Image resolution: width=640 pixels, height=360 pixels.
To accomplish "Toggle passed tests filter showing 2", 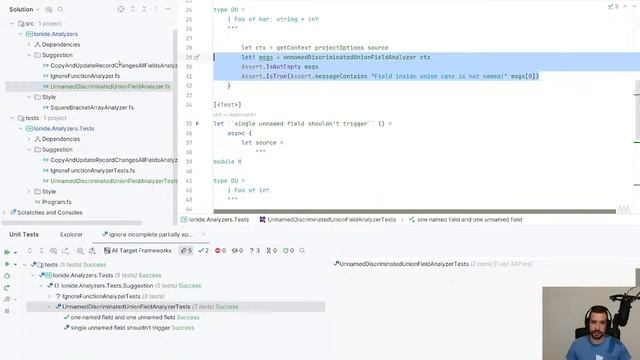I will point(203,251).
